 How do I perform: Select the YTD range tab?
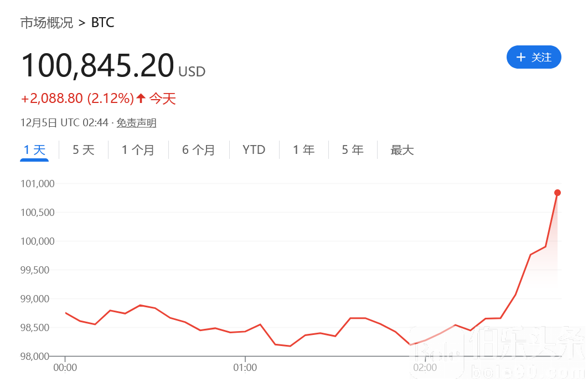[254, 150]
